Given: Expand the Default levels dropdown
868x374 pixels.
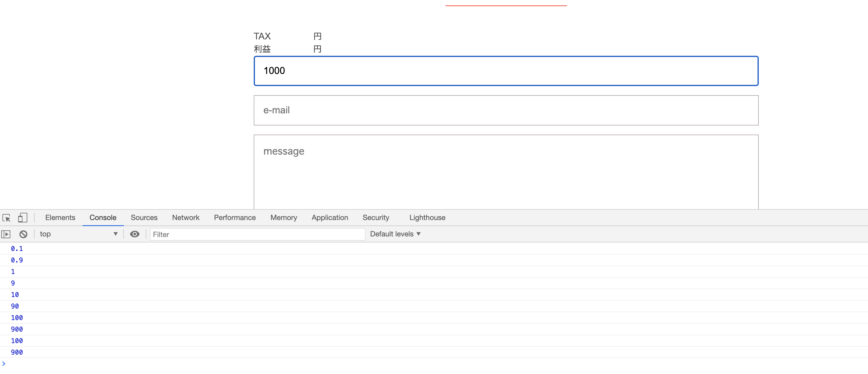Looking at the screenshot, I should click(x=395, y=234).
